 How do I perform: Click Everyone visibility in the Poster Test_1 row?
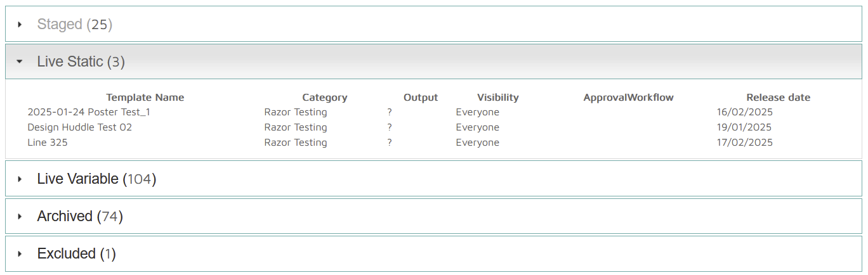(477, 112)
